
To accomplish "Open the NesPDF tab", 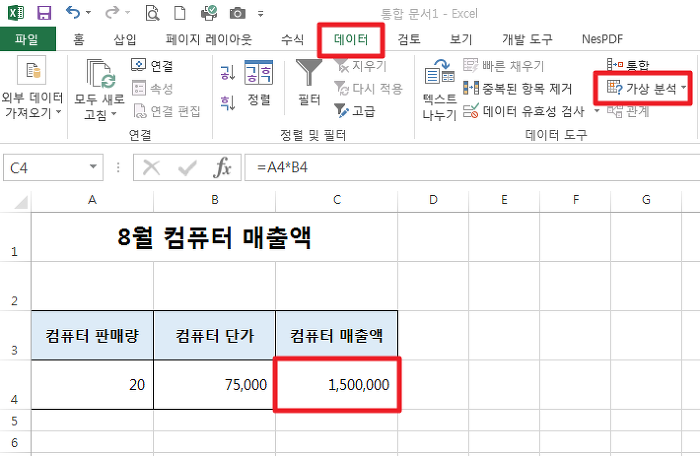I will pos(602,39).
